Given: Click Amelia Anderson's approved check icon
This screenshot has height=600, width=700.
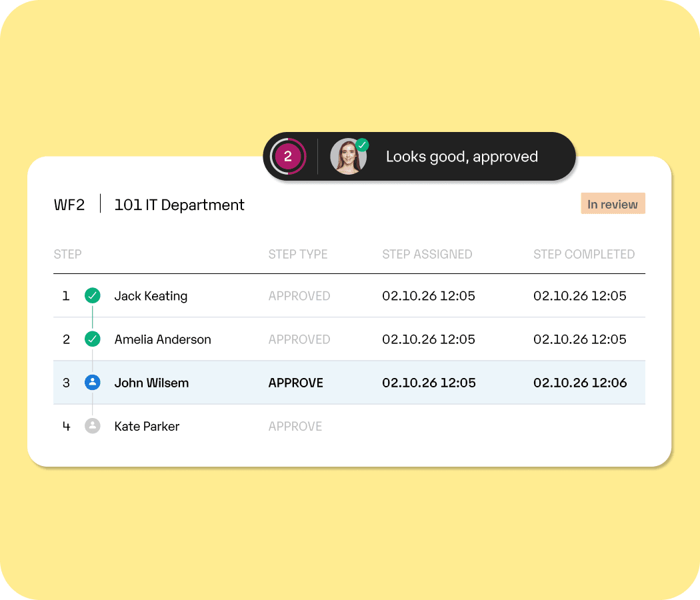Looking at the screenshot, I should [x=93, y=339].
